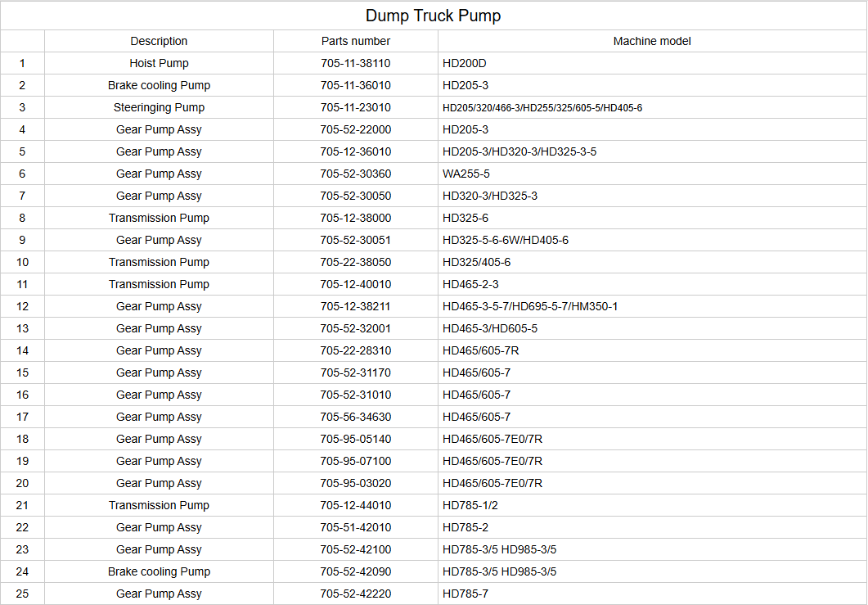Select part number 705-95-07100
The image size is (868, 605).
click(x=355, y=462)
